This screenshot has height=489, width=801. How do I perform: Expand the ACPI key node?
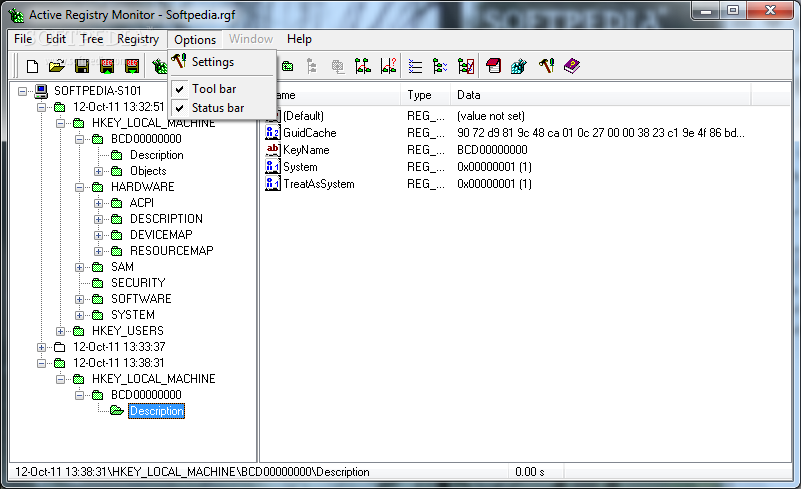[x=99, y=203]
